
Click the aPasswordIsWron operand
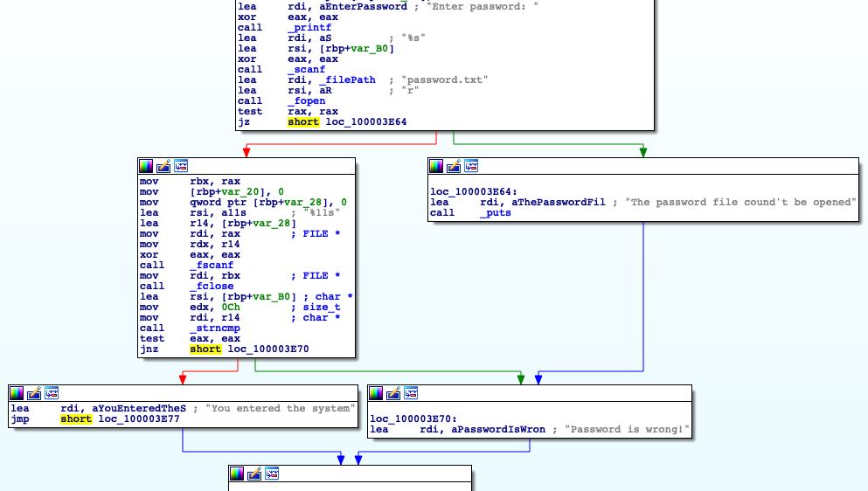click(x=498, y=430)
